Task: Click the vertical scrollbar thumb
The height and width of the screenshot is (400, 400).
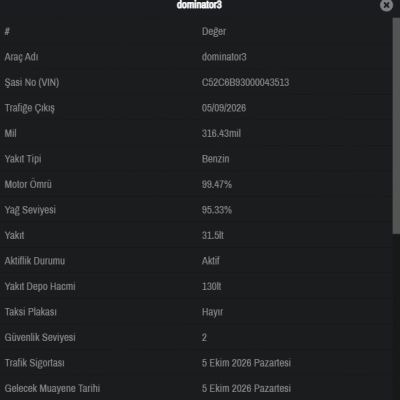Action: [x=396, y=126]
